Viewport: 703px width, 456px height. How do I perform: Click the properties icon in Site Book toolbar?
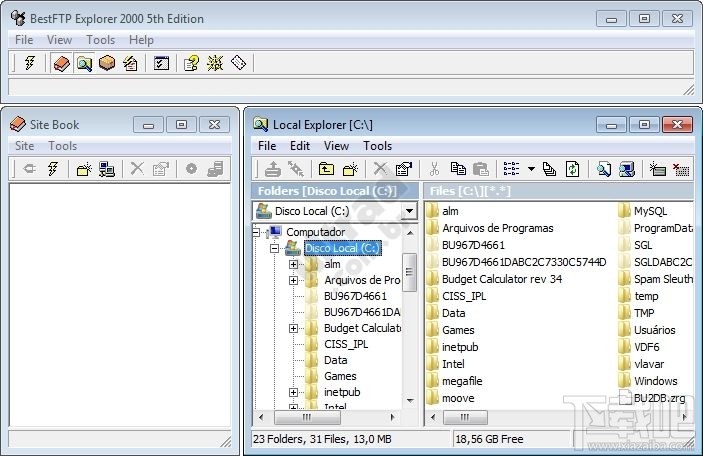click(x=161, y=169)
